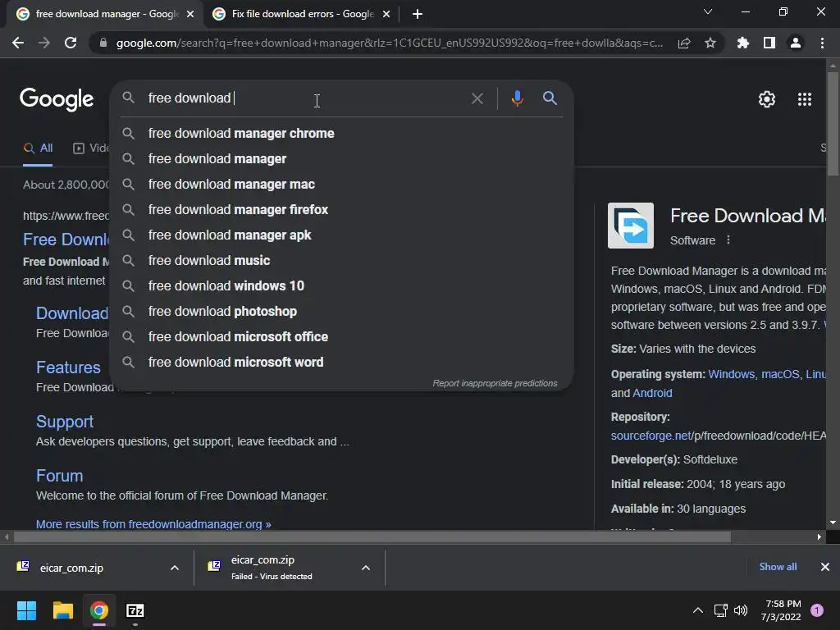Open Google quick settings gear
840x630 pixels.
(767, 99)
